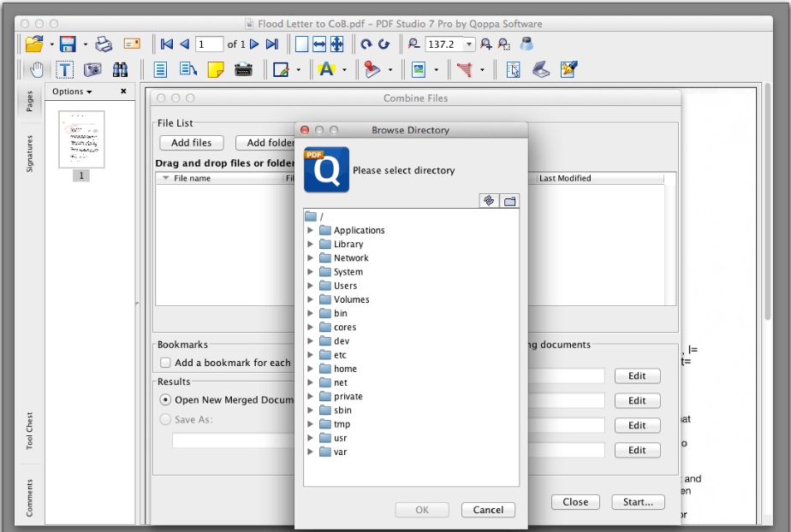Add a Sticky Note annotation
791x532 pixels.
click(215, 69)
